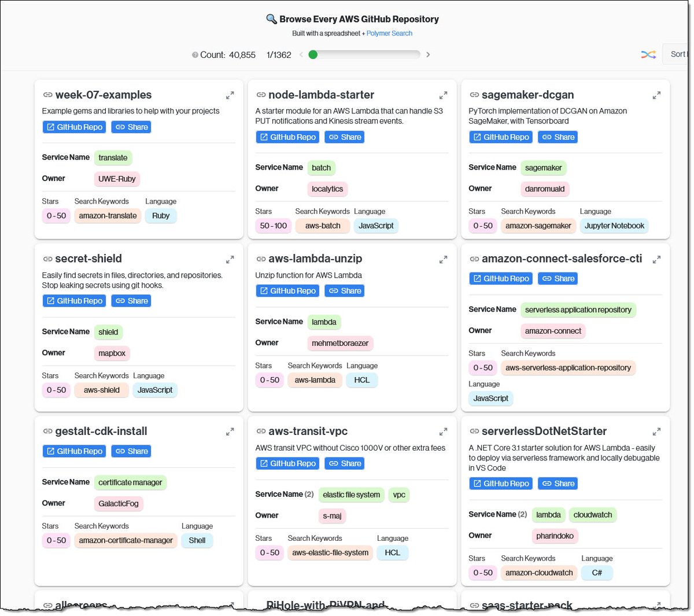This screenshot has width=694, height=616.
Task: Select the 'elastic file system' service tag
Action: coord(352,495)
